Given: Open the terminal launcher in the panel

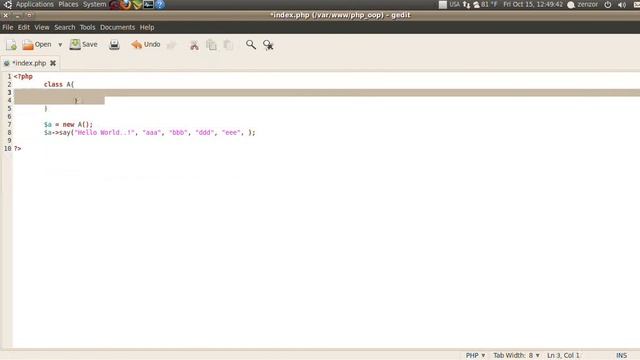Looking at the screenshot, I should tap(149, 4).
